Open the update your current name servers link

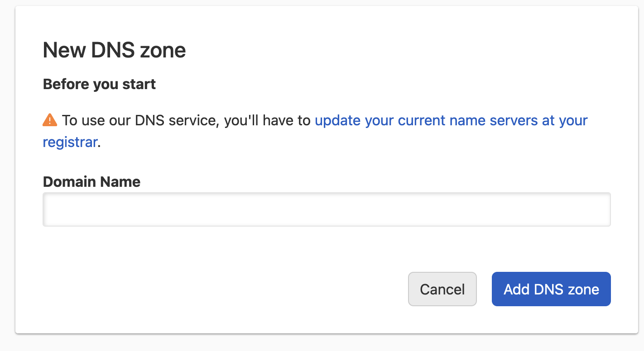[x=451, y=120]
